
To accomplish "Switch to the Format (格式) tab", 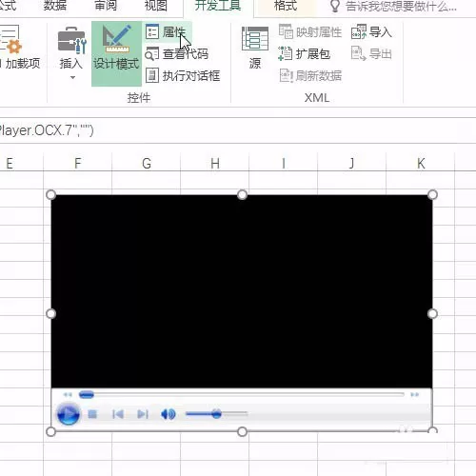I will tap(286, 6).
